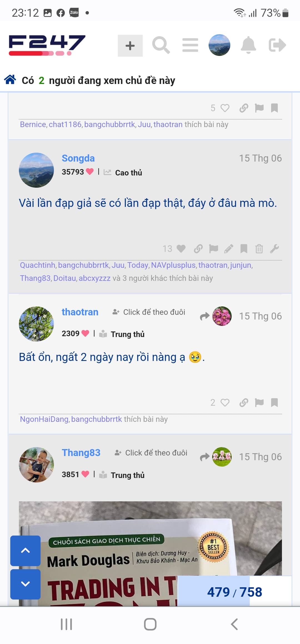Viewport: 300px width, 644px height.
Task: Create new post with plus button
Action: pos(130,46)
